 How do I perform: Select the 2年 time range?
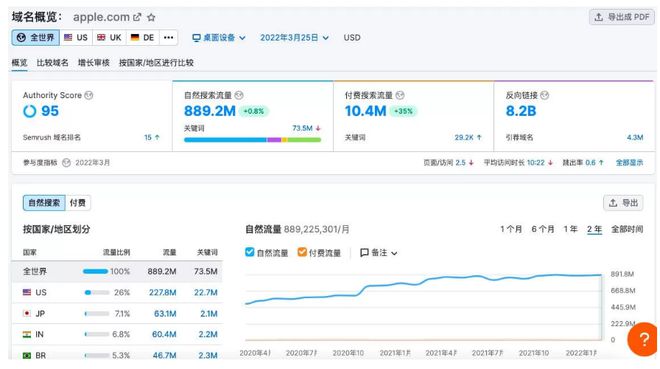594,229
